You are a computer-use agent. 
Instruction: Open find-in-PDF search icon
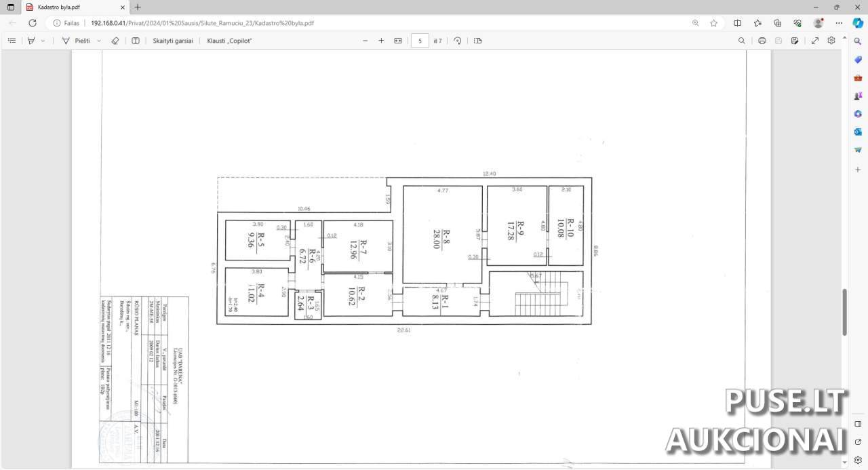(x=741, y=41)
